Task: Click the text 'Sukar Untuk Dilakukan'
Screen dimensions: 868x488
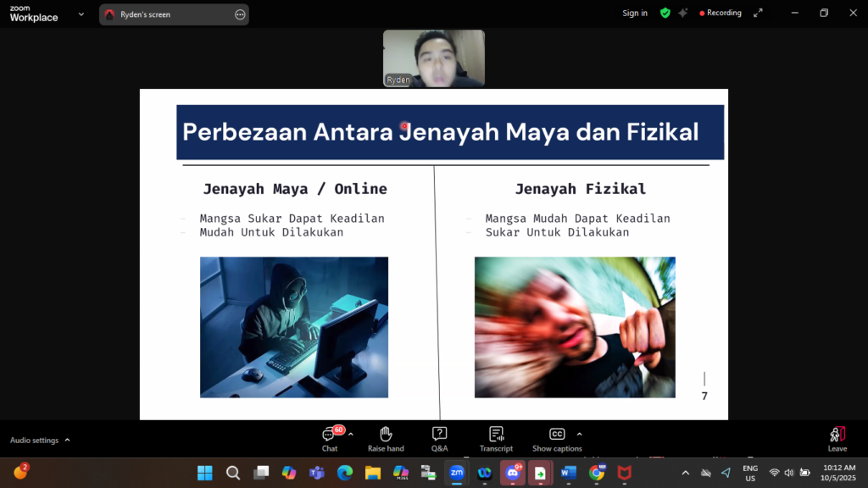Action: coord(558,232)
